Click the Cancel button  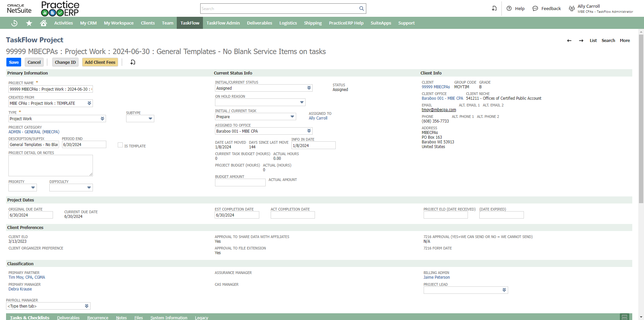[34, 62]
